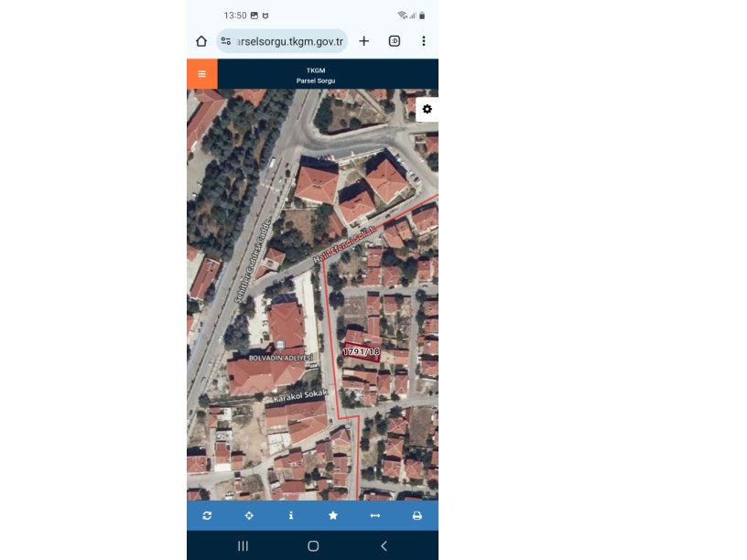
Task: Click the refresh icon in bottom toolbar
Action: point(207,515)
